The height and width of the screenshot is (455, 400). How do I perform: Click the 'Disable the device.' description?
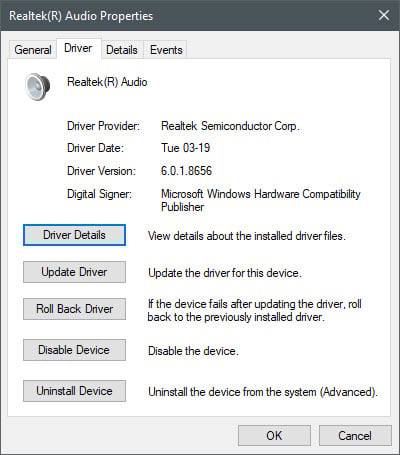[x=193, y=351]
